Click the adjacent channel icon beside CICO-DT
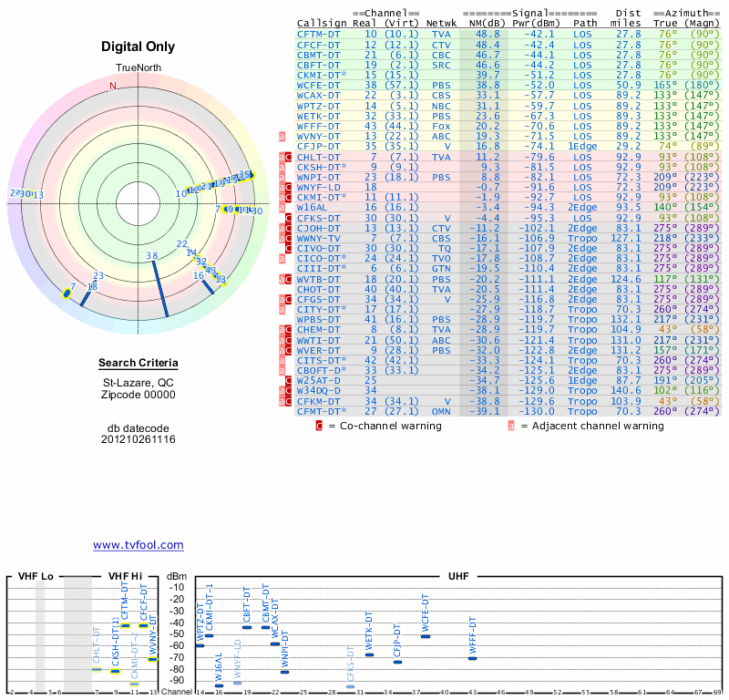Viewport: 729px width, 700px height. pos(282,259)
